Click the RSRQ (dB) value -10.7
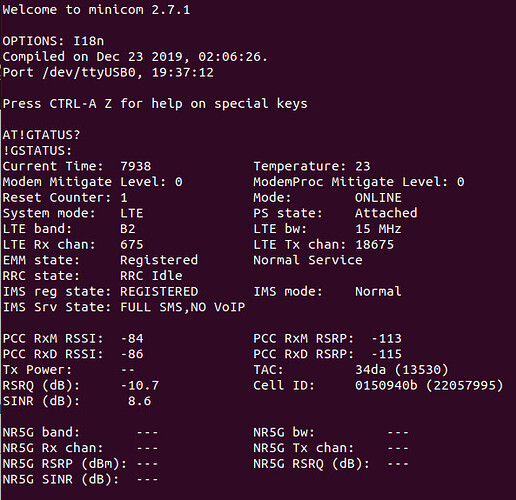This screenshot has width=516, height=500. tap(139, 386)
